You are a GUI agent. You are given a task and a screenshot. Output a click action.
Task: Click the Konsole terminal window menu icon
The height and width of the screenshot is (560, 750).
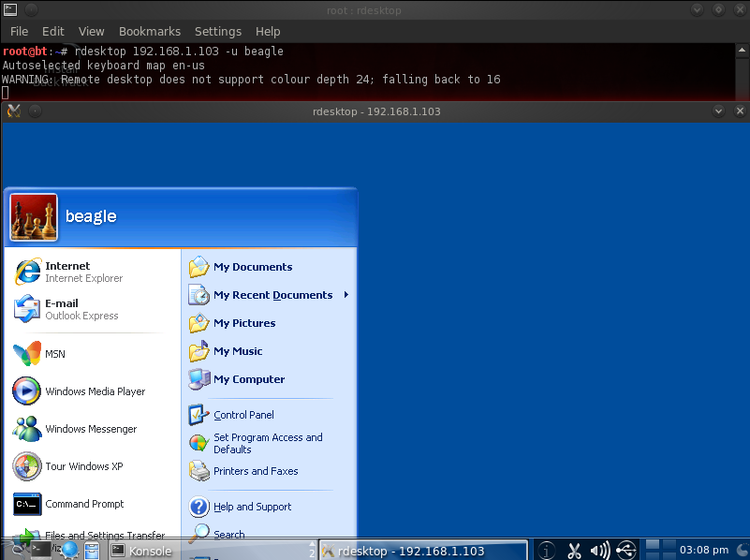(x=10, y=9)
